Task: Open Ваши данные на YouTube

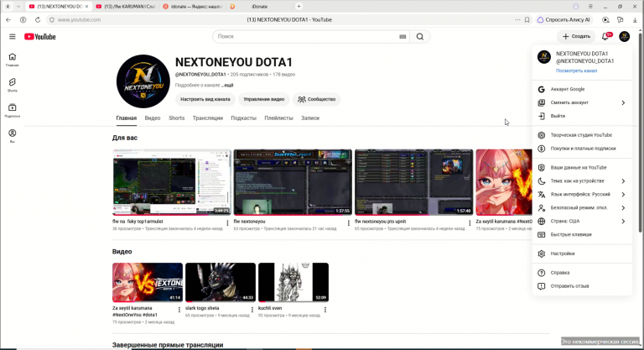Action: [x=582, y=167]
